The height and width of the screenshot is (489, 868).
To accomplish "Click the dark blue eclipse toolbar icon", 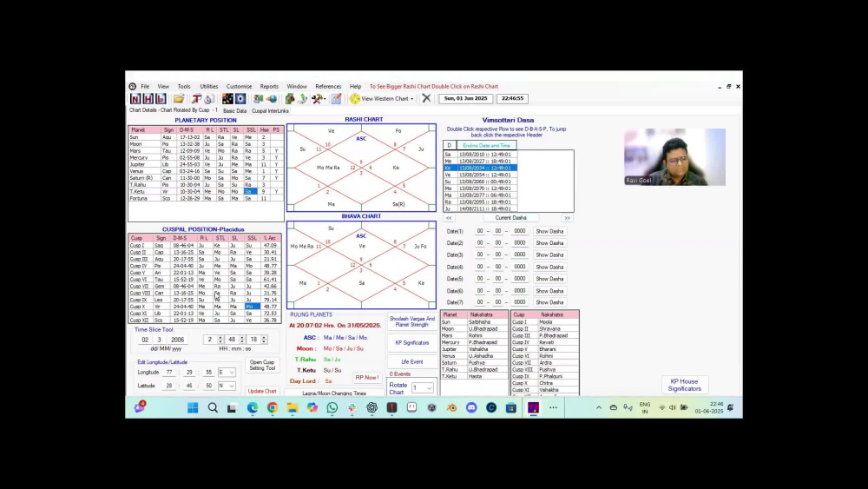I will click(x=240, y=98).
